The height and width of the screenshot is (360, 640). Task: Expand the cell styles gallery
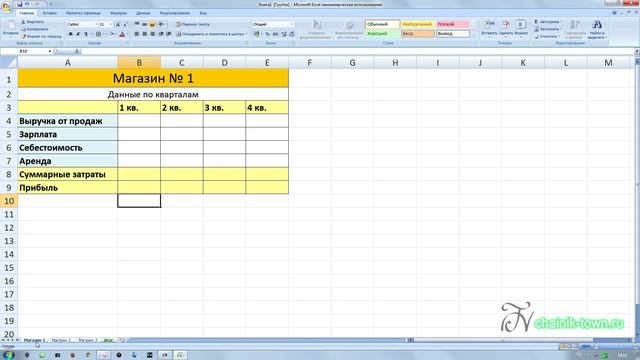(x=473, y=36)
